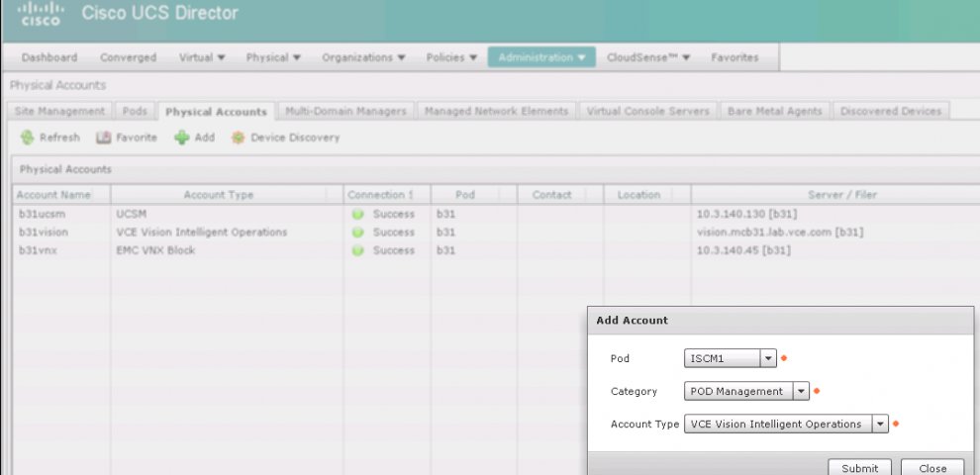Select the b31vnx account row
The height and width of the screenshot is (475, 980).
point(496,250)
